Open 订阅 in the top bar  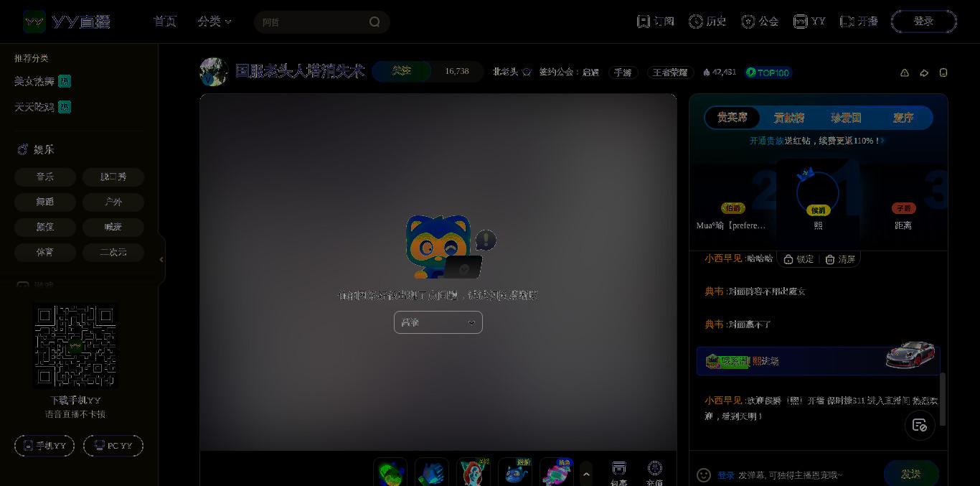click(656, 22)
